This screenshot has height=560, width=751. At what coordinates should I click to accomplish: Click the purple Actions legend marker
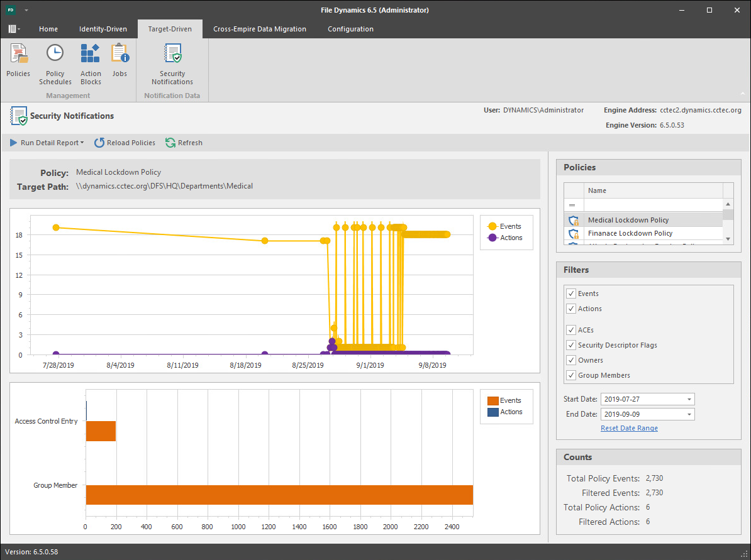click(x=492, y=238)
